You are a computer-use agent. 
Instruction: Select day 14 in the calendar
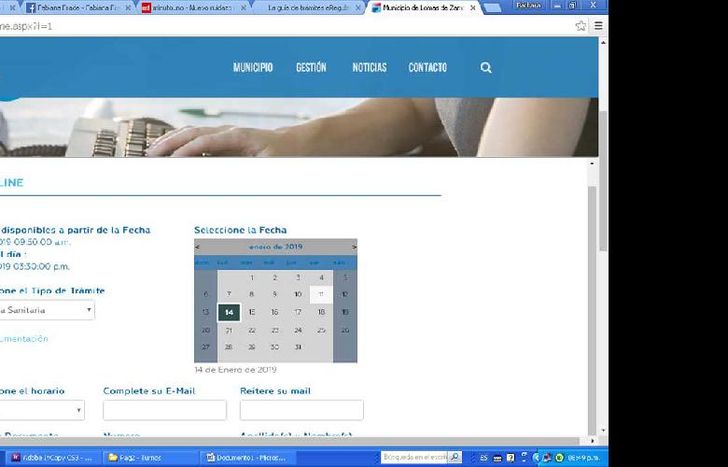(x=229, y=312)
